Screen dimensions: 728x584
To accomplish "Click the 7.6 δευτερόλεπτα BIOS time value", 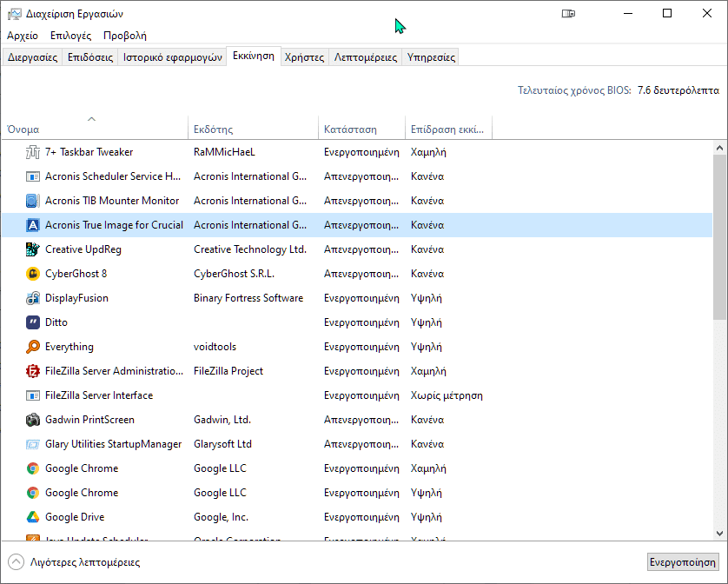I will [678, 90].
